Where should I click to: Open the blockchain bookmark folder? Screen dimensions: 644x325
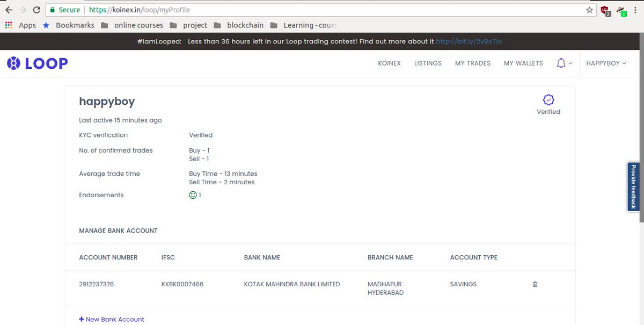click(238, 25)
